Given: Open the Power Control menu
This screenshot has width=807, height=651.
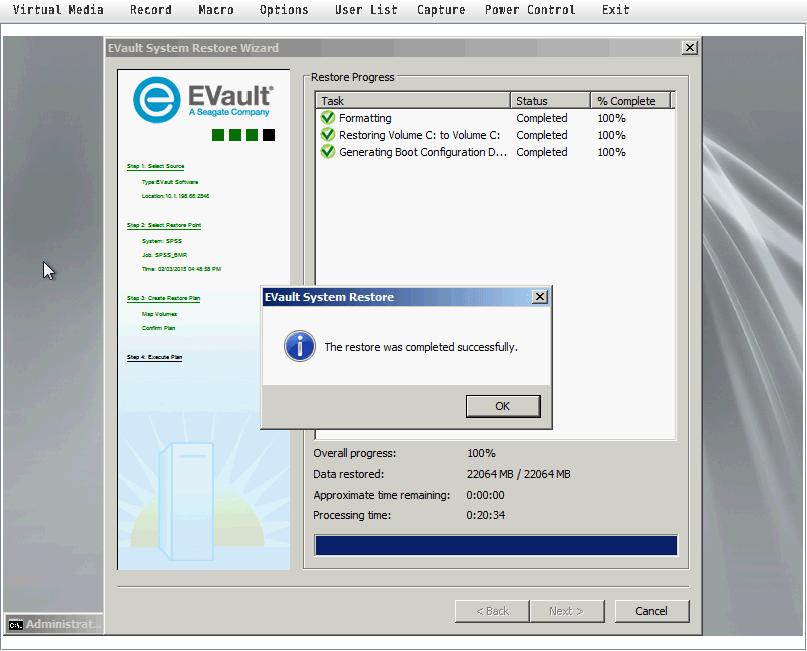Looking at the screenshot, I should point(530,10).
